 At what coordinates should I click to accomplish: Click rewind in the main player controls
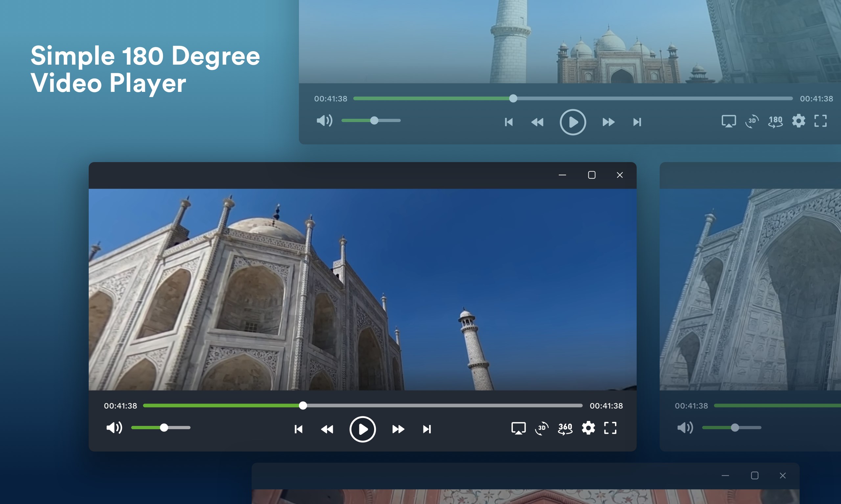[327, 429]
